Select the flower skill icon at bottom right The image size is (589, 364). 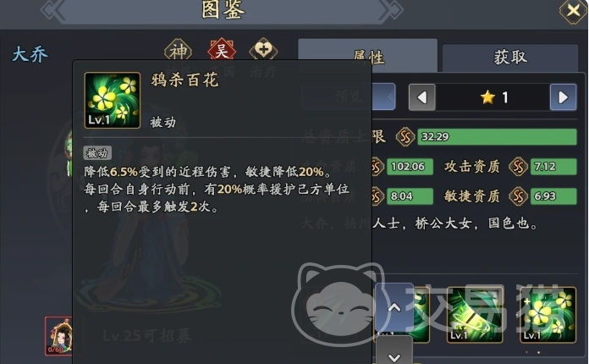(548, 315)
